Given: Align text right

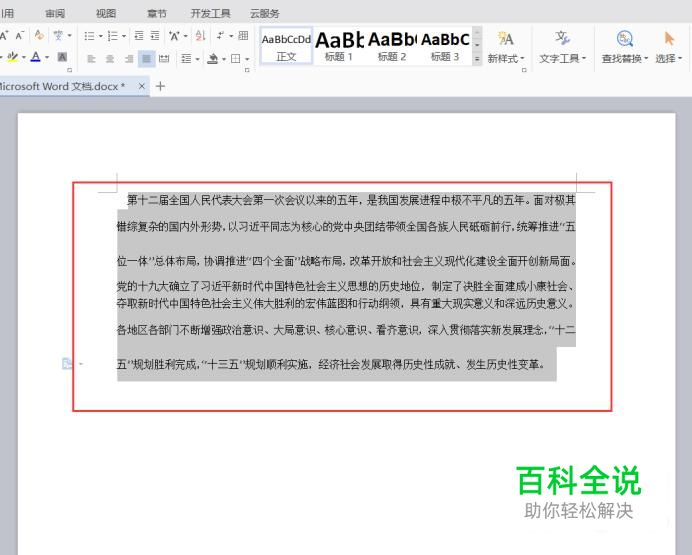Looking at the screenshot, I should 128,58.
